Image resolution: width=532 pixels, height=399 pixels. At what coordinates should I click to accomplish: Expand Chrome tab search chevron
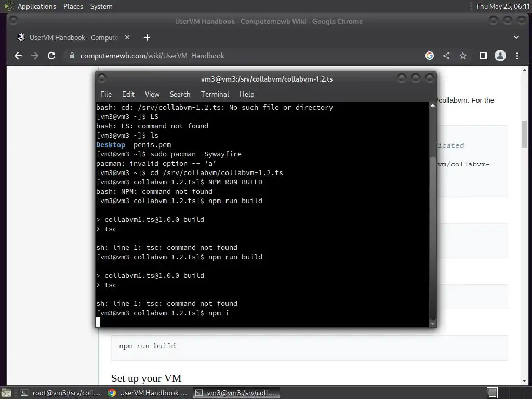(x=516, y=37)
